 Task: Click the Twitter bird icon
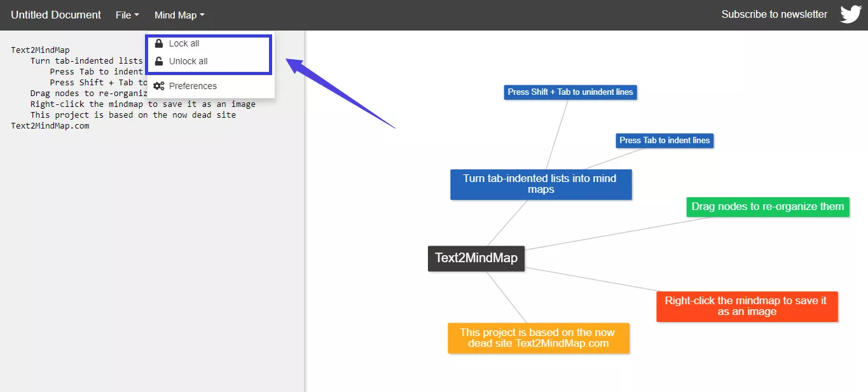[x=850, y=13]
